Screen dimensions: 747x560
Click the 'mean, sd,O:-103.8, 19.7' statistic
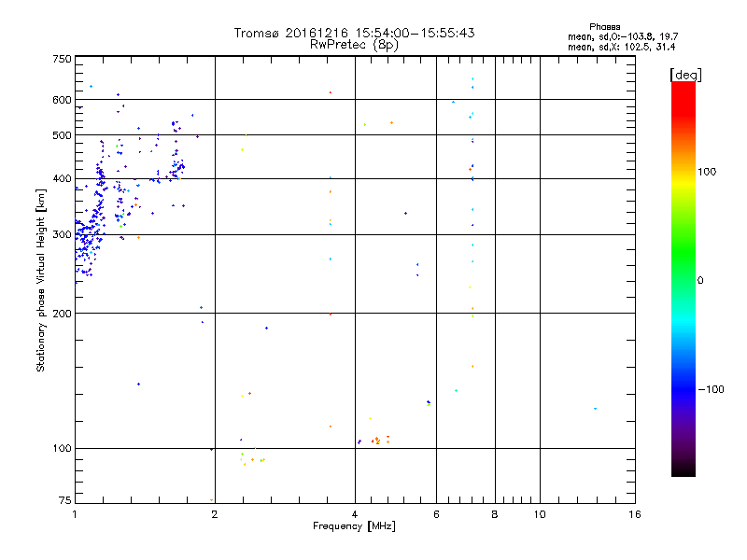[623, 36]
